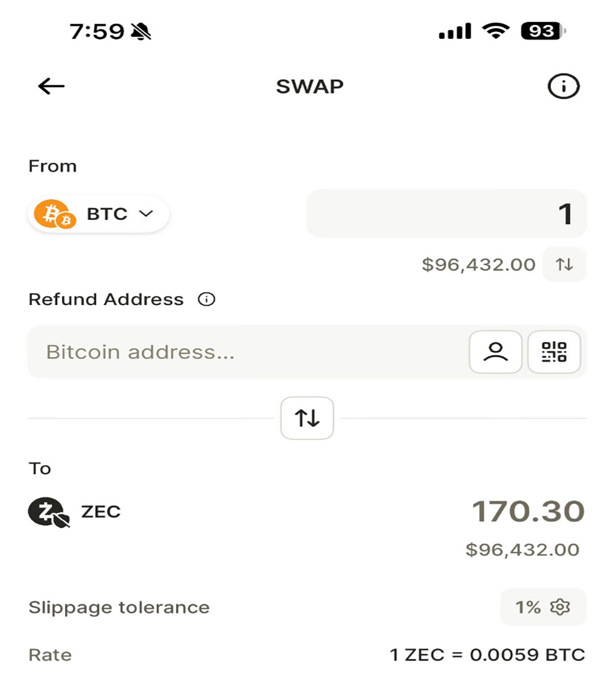Focus the Bitcoin refund address field
Viewport: 616px width, 681px height.
click(244, 352)
